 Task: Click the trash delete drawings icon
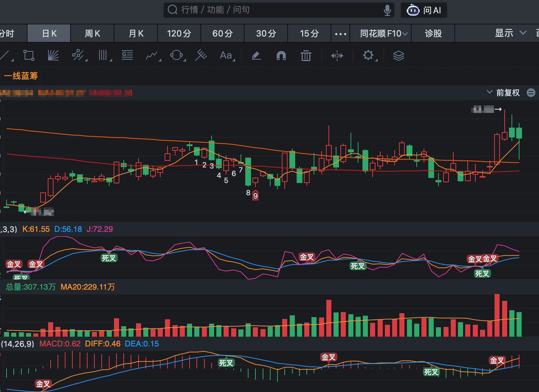click(306, 56)
